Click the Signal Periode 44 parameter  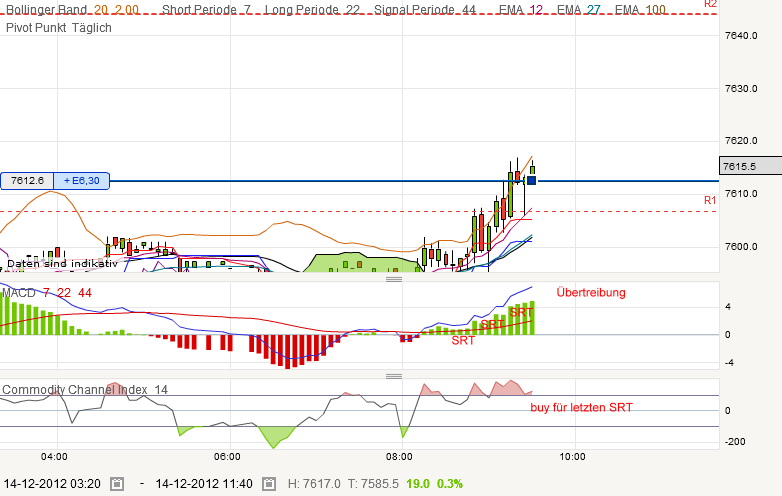point(424,9)
